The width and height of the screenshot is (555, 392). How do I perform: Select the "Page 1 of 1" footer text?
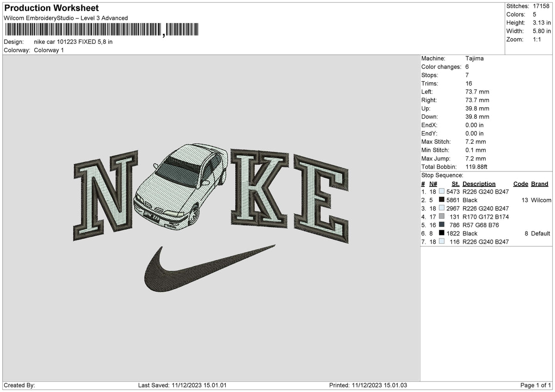(536, 386)
